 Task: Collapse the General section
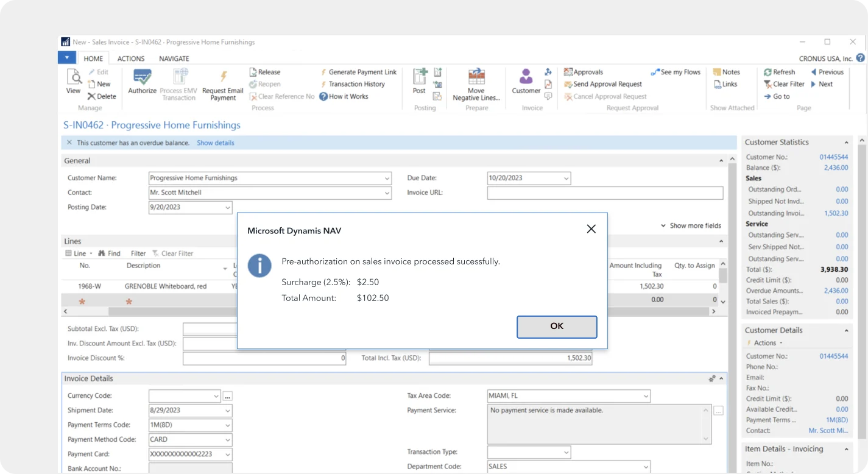[721, 161]
